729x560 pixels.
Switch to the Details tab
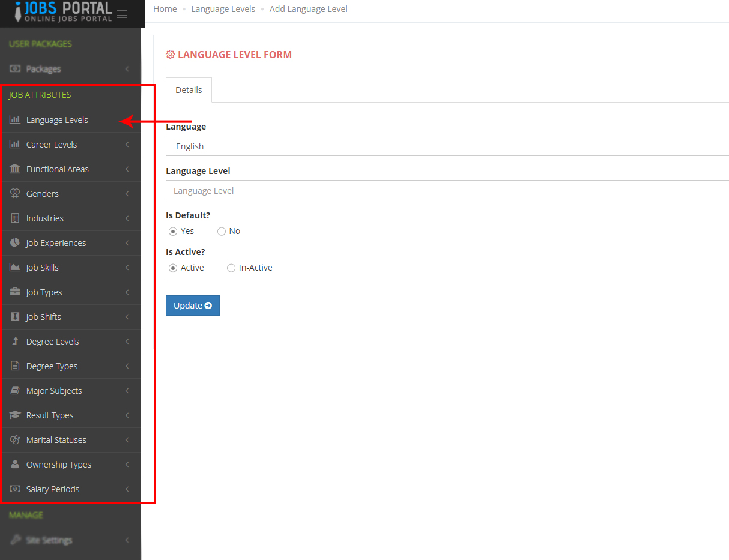tap(189, 90)
